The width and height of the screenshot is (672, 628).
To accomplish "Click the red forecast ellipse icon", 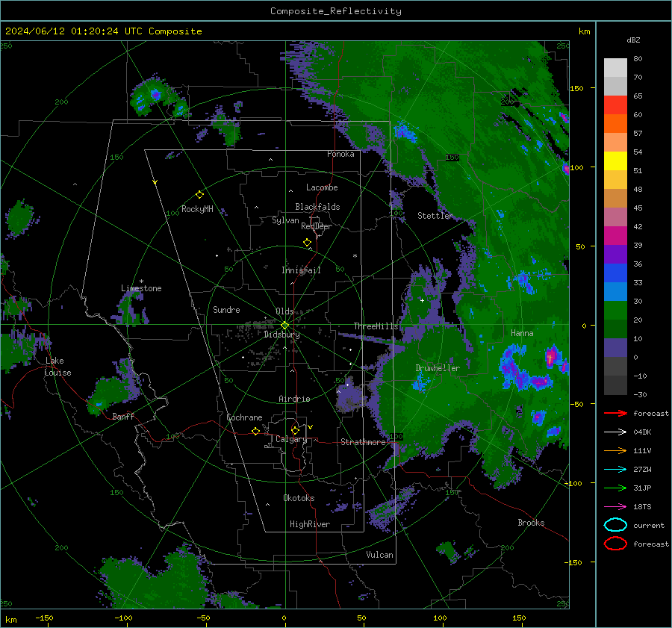I will tap(615, 544).
